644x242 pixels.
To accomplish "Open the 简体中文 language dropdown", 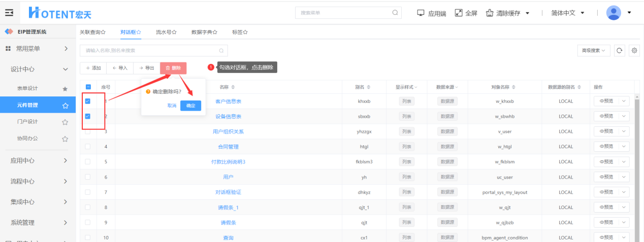I will (567, 13).
